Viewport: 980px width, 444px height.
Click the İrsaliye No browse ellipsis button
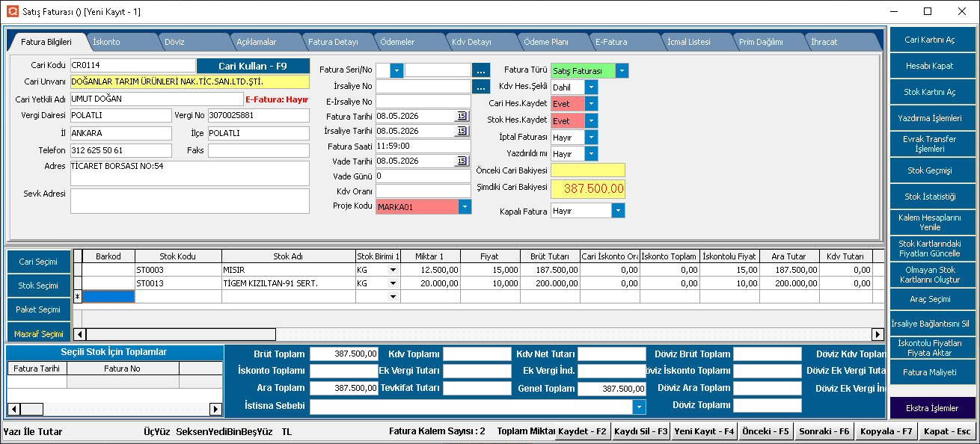click(482, 86)
